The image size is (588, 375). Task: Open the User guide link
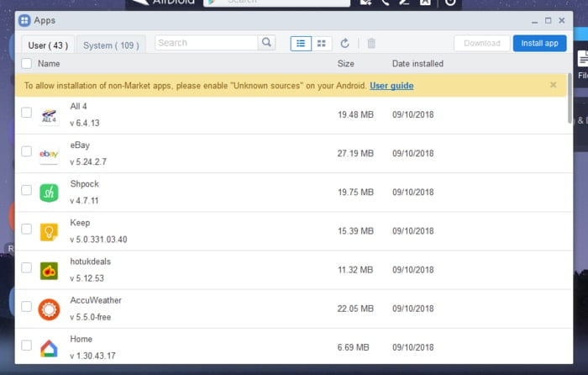pos(391,86)
